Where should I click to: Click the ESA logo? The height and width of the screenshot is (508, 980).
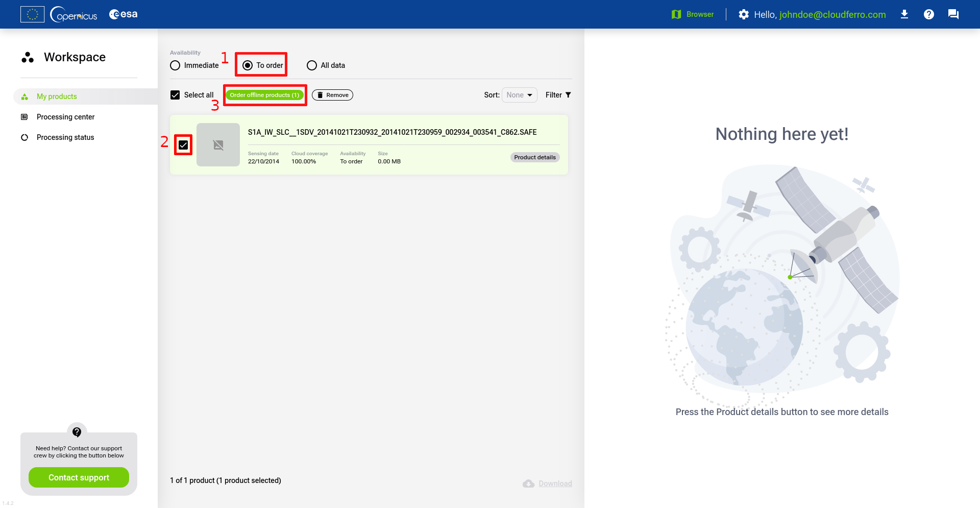[x=124, y=14]
